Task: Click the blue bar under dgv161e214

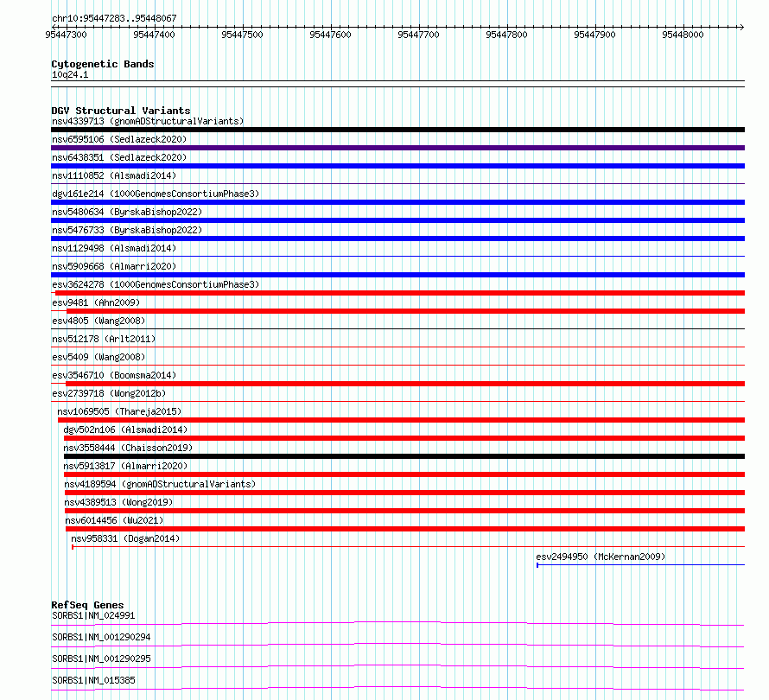Action: click(397, 202)
